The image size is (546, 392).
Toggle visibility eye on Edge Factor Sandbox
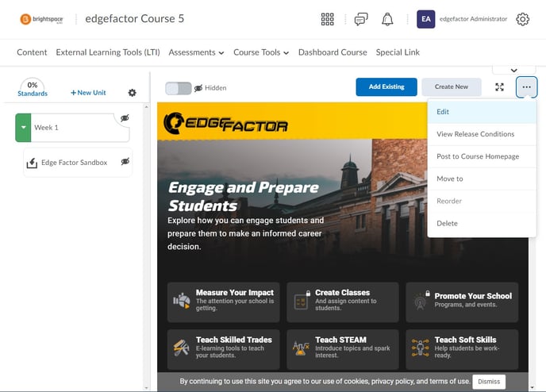(x=125, y=162)
